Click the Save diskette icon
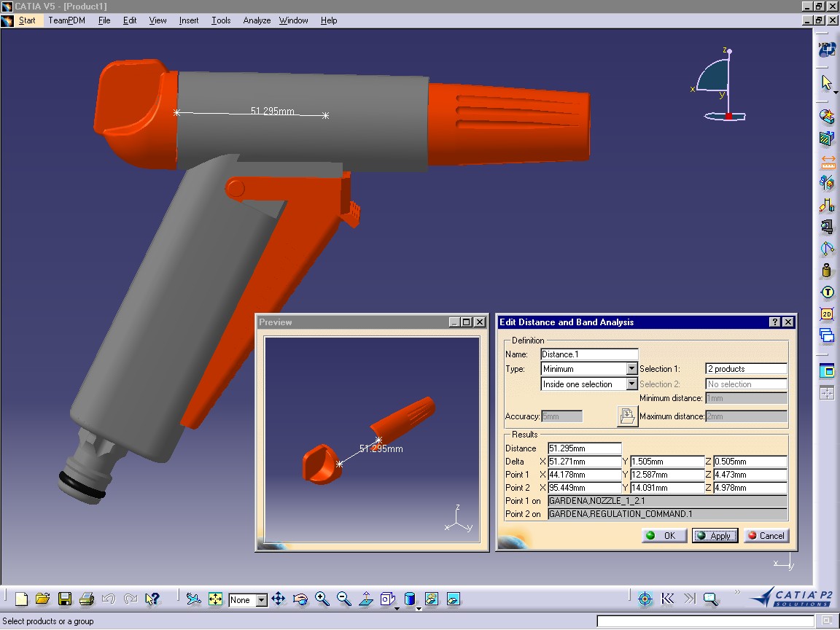Screen dimensions: 840x630 65,599
